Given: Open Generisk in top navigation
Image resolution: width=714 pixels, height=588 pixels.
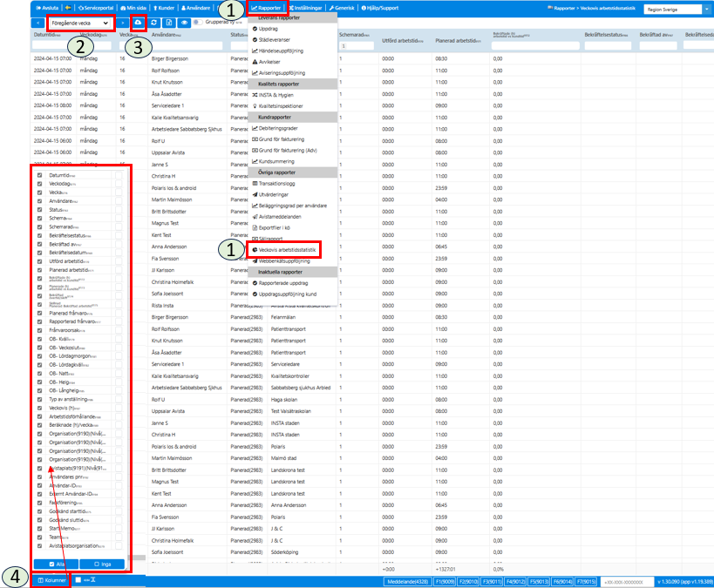Looking at the screenshot, I should (342, 8).
